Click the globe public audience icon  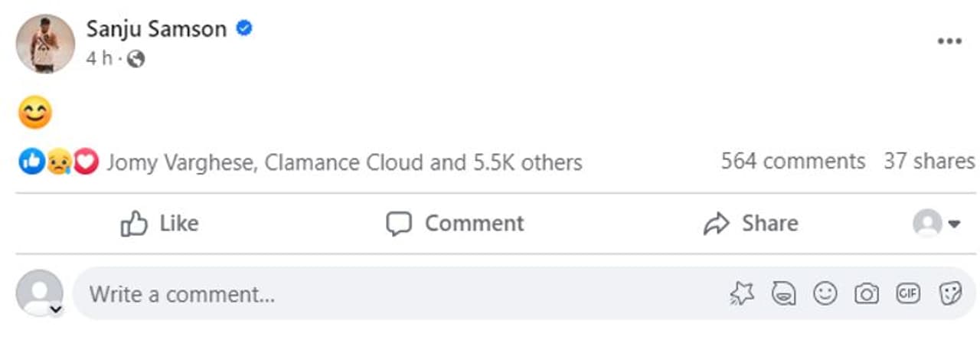[x=136, y=59]
